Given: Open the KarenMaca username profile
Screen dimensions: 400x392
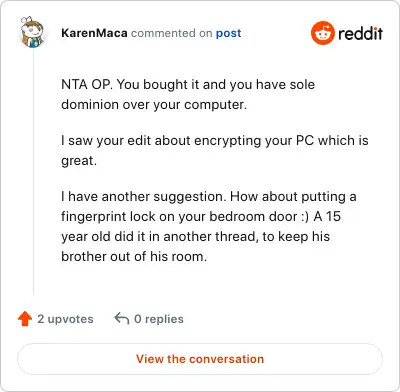Looking at the screenshot, I should point(94,33).
